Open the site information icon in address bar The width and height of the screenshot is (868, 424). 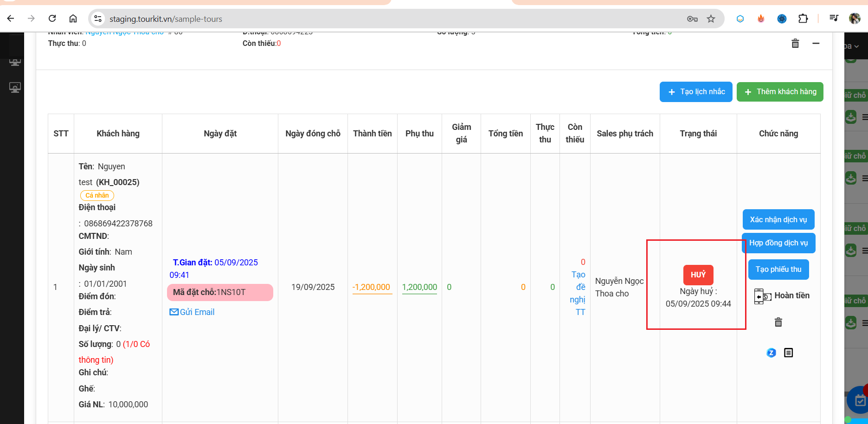pyautogui.click(x=98, y=19)
